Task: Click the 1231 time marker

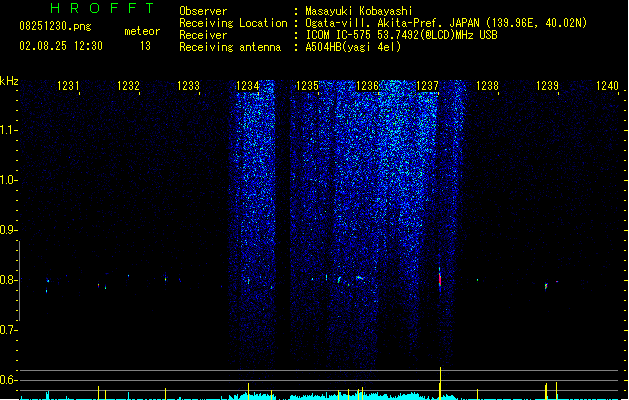Action: 68,86
